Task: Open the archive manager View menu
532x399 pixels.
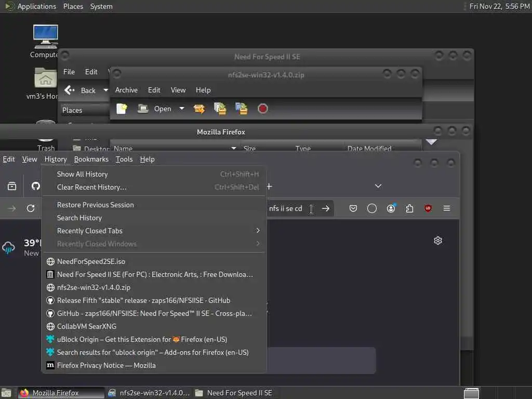Action: click(178, 90)
